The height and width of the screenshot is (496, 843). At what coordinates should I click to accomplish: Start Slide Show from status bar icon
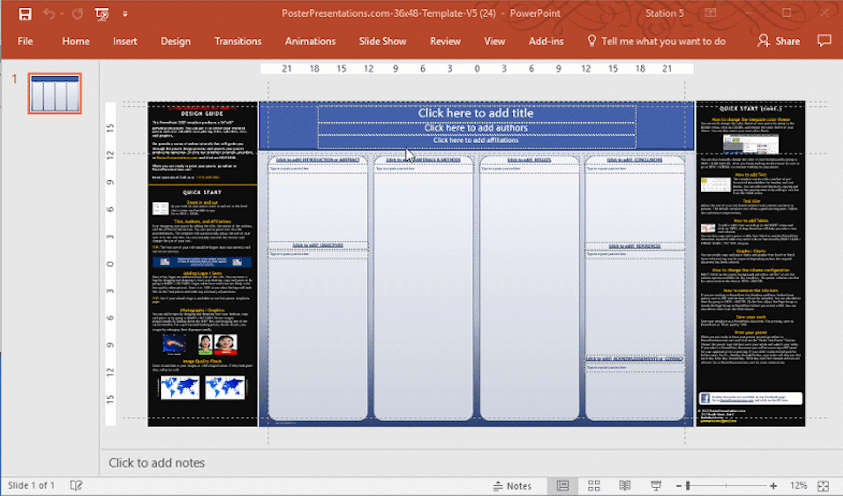pyautogui.click(x=655, y=486)
